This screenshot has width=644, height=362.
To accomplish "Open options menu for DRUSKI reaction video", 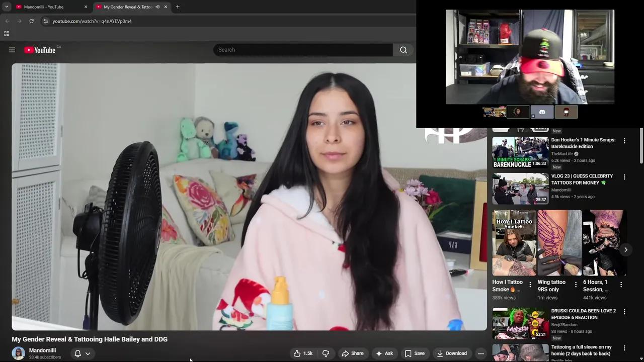I will coord(624,312).
